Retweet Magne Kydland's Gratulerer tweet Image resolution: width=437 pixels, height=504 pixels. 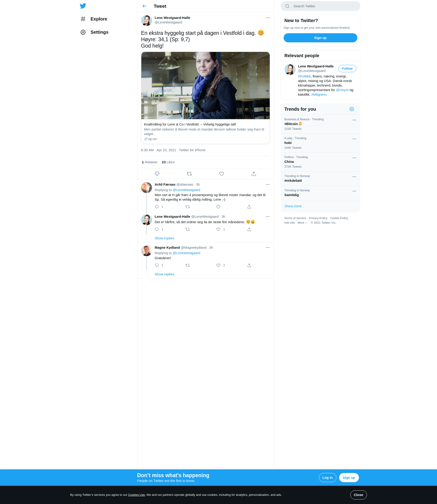pyautogui.click(x=188, y=265)
